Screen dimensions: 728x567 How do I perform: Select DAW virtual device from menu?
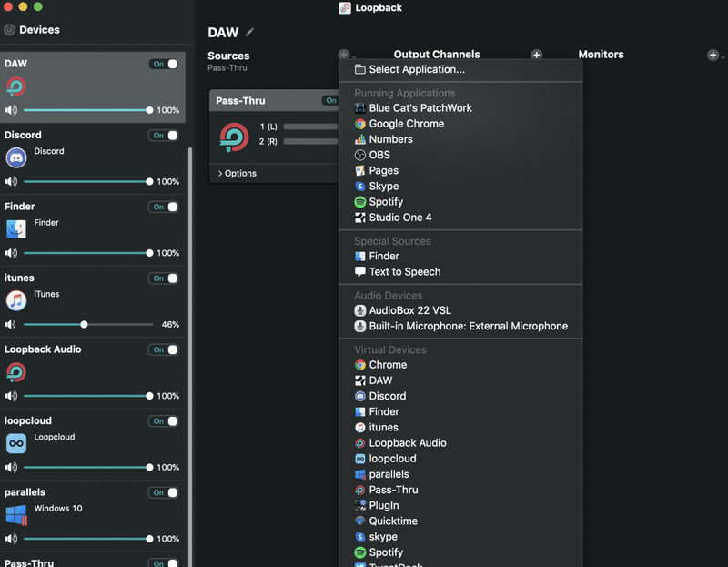coord(460,380)
